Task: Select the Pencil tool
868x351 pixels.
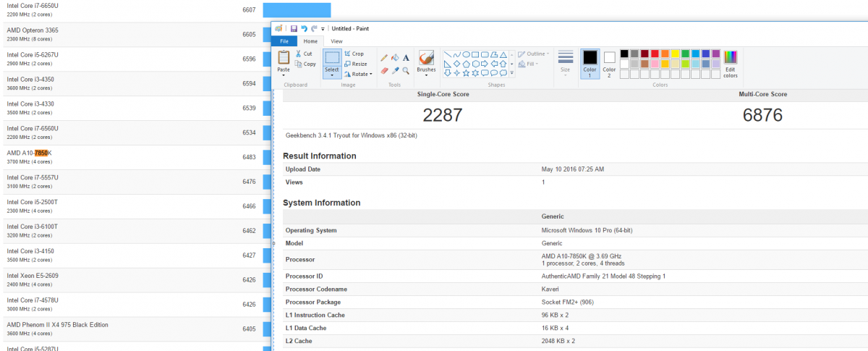Action: click(x=384, y=58)
